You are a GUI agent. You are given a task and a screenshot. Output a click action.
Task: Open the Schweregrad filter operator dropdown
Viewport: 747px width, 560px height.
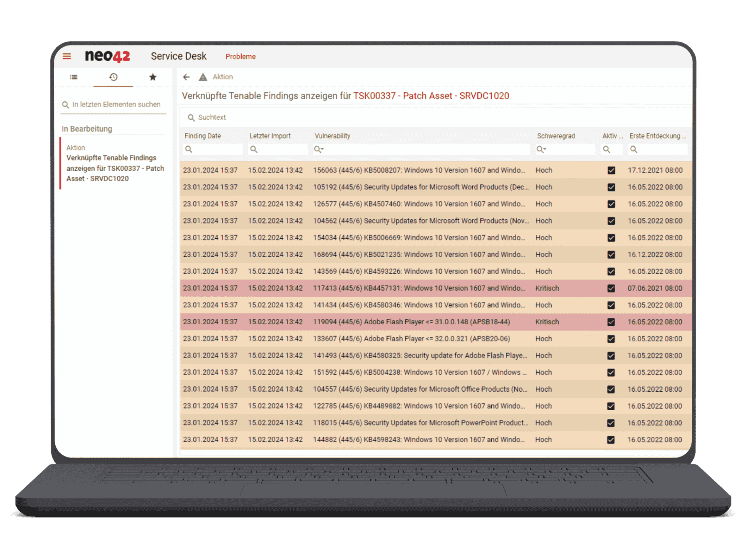541,149
